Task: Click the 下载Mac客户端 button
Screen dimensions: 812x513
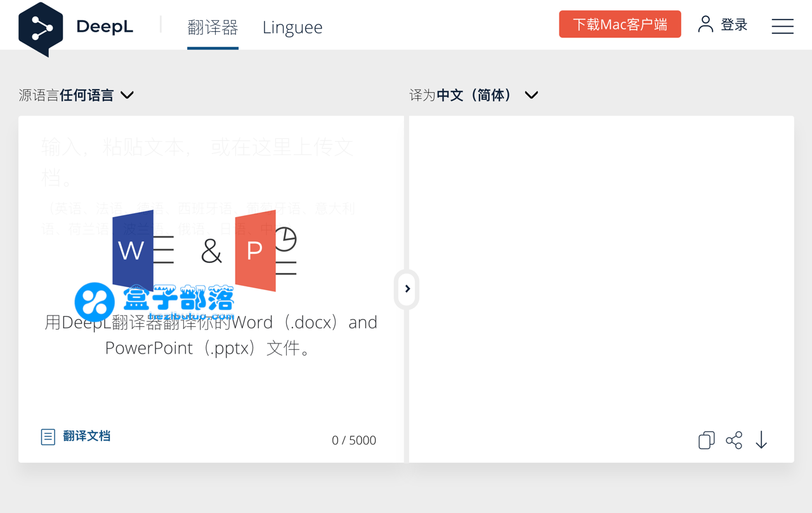Action: click(x=620, y=24)
